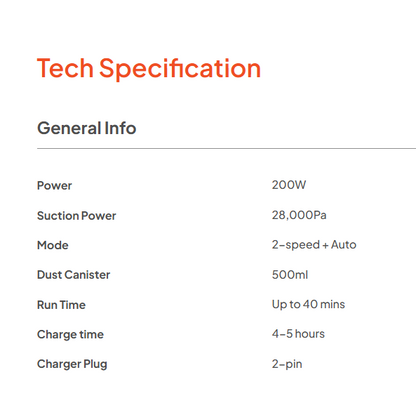
Task: Click the Charger Plug label
Action: (x=72, y=364)
